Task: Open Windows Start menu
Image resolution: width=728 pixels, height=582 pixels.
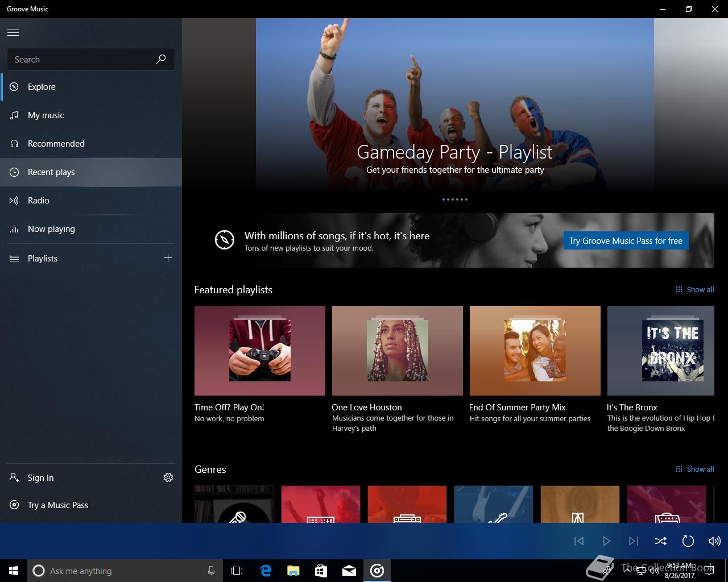Action: point(14,571)
